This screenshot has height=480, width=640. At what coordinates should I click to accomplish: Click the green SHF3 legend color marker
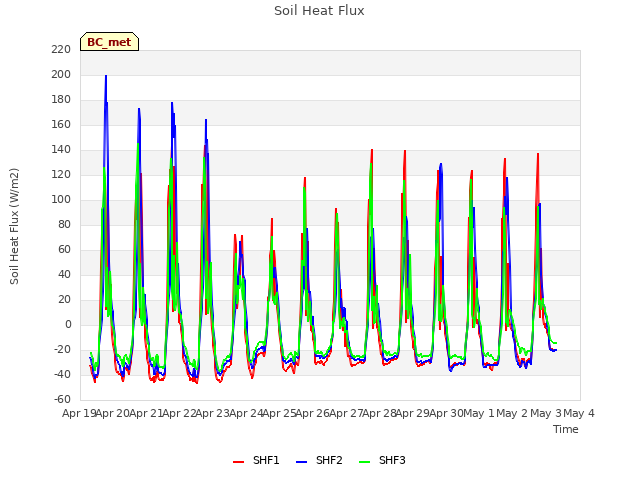[364, 462]
